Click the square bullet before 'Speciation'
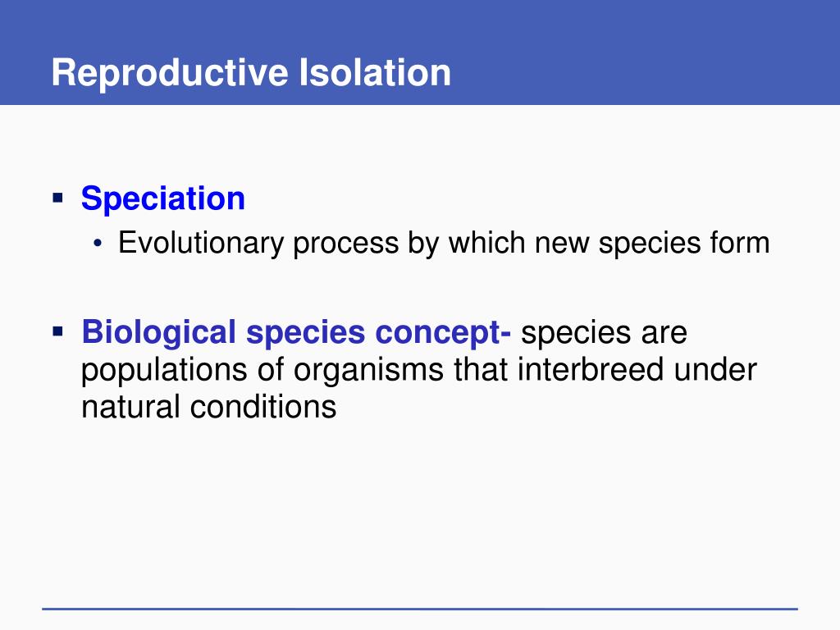The image size is (840, 630). point(58,199)
